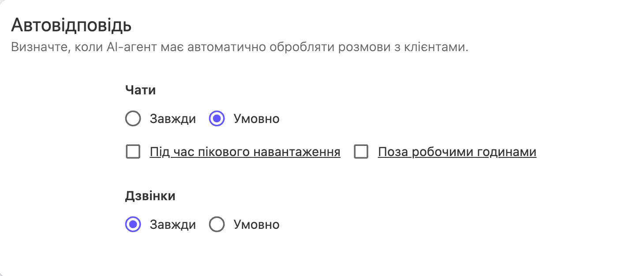Switch Дзвінки to the Умовно radio button

[217, 224]
